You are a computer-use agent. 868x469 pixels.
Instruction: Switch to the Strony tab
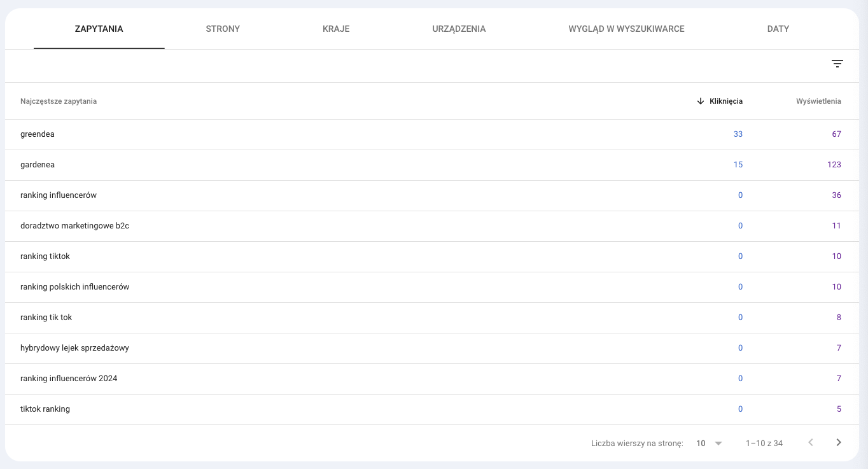click(223, 29)
